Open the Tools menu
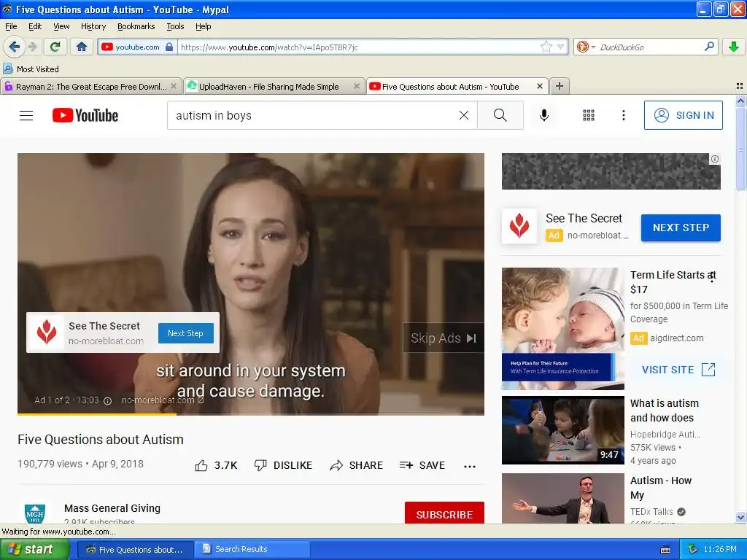The height and width of the screenshot is (560, 747). (175, 26)
